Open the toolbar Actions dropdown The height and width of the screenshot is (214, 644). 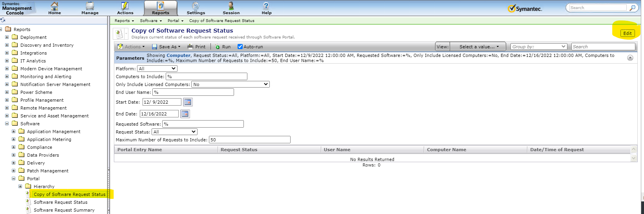pos(131,47)
